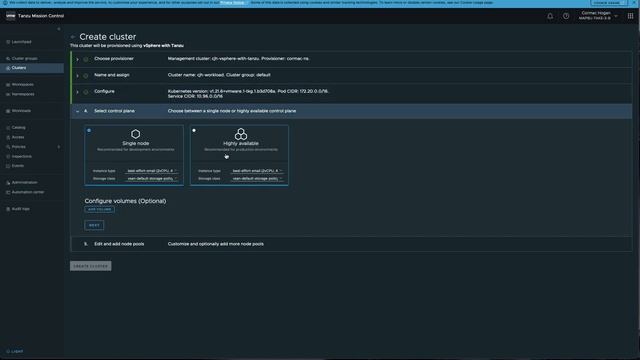Click the Highly available card title
The height and width of the screenshot is (360, 640).
241,143
